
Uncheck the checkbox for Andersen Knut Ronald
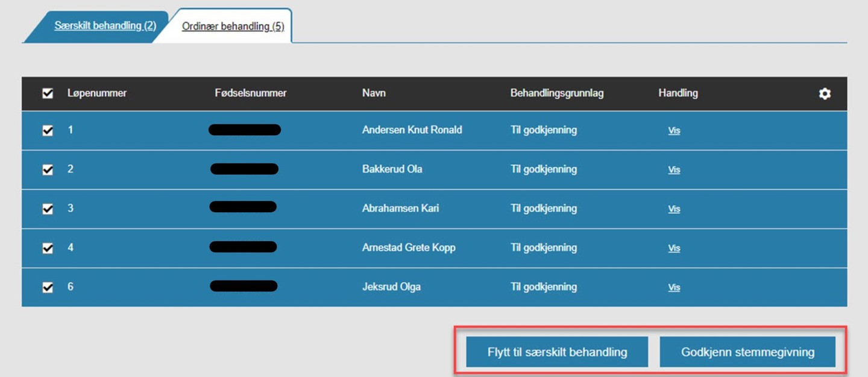[x=48, y=131]
